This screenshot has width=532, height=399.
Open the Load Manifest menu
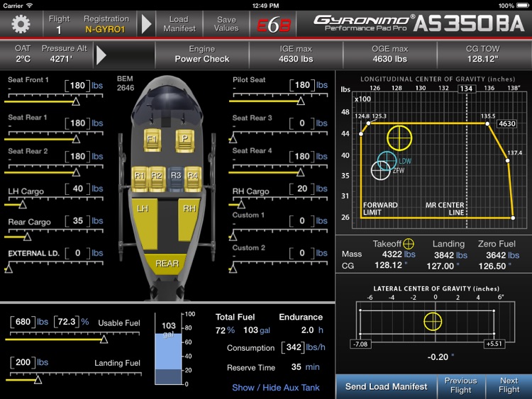pos(179,24)
